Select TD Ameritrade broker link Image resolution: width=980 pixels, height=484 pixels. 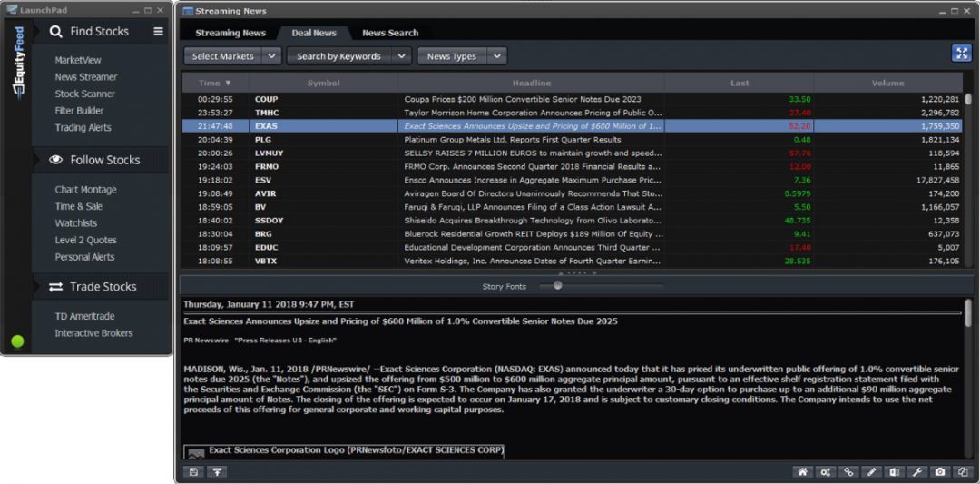pos(84,316)
